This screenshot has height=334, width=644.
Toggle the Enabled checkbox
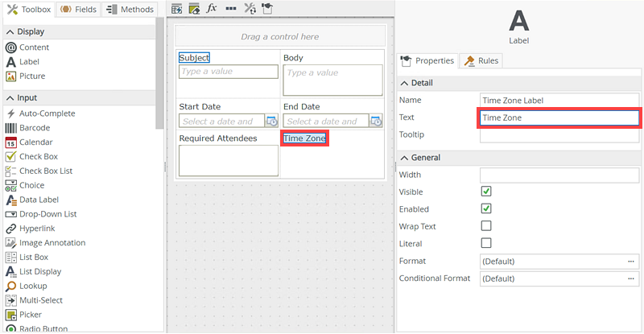tap(486, 208)
